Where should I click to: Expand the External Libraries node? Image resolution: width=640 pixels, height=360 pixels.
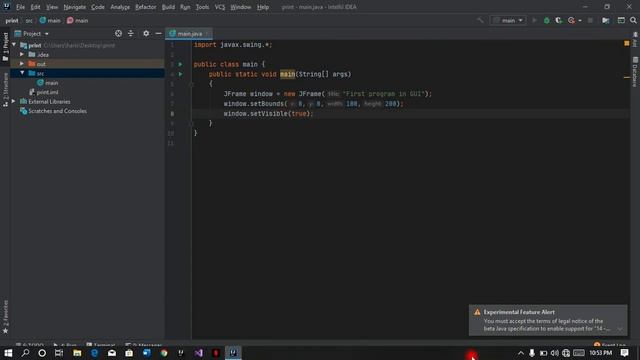13,101
